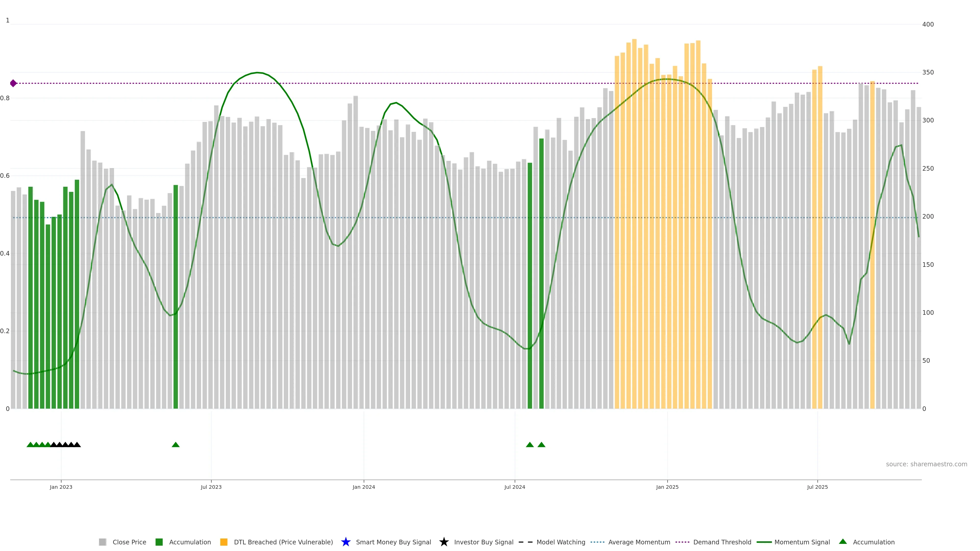Click the green Accumulation triangle in the legend
This screenshot has height=551, width=980.
[843, 542]
